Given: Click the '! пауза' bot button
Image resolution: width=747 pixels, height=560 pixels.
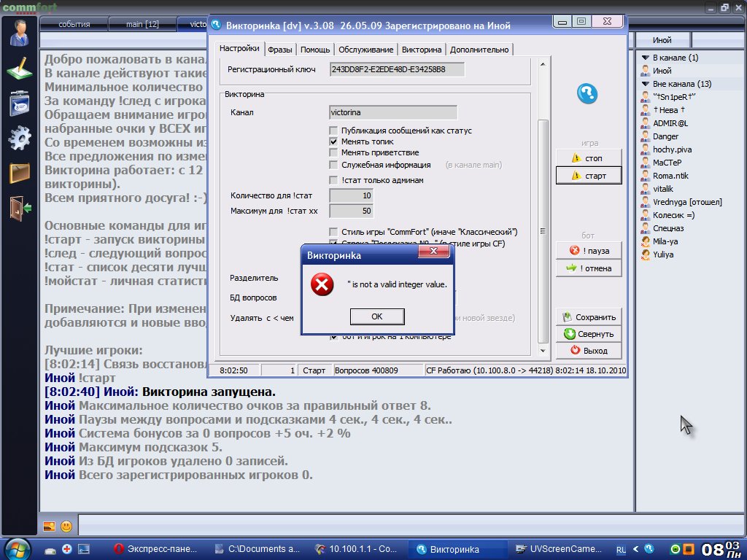Looking at the screenshot, I should 589,251.
